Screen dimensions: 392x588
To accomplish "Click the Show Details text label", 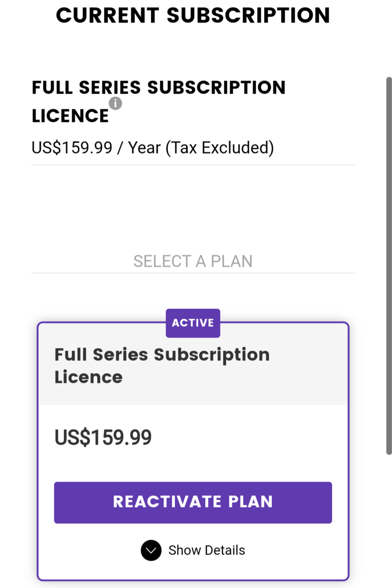I will [x=206, y=550].
